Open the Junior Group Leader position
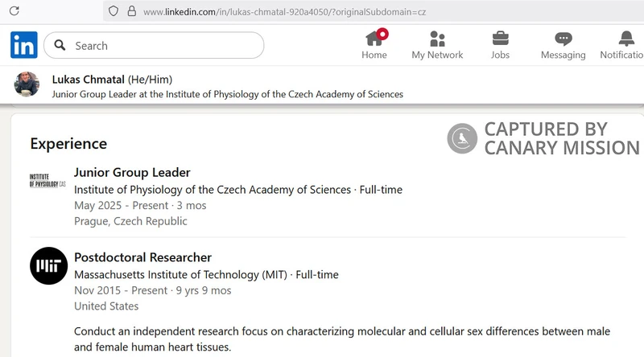The image size is (644, 357). coord(132,172)
